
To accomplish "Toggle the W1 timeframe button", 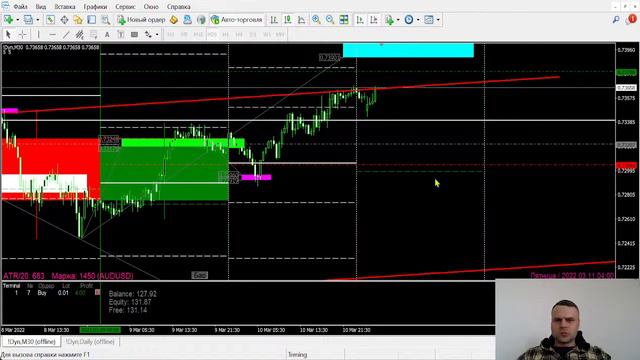I will click(267, 35).
